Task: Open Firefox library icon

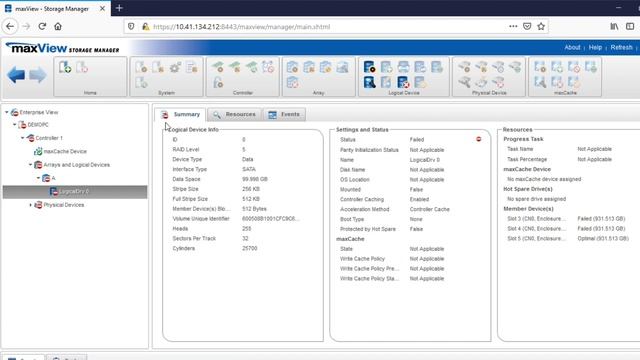Action: tap(614, 27)
